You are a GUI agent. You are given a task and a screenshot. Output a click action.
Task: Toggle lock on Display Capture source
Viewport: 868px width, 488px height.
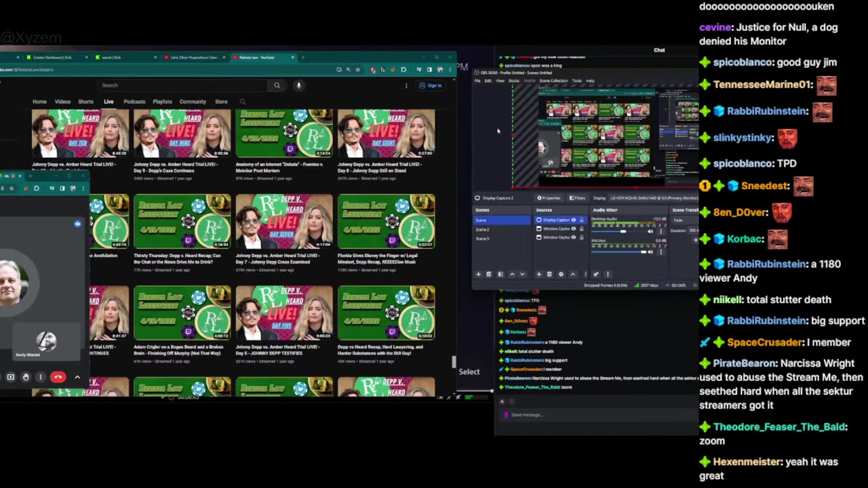click(x=582, y=220)
